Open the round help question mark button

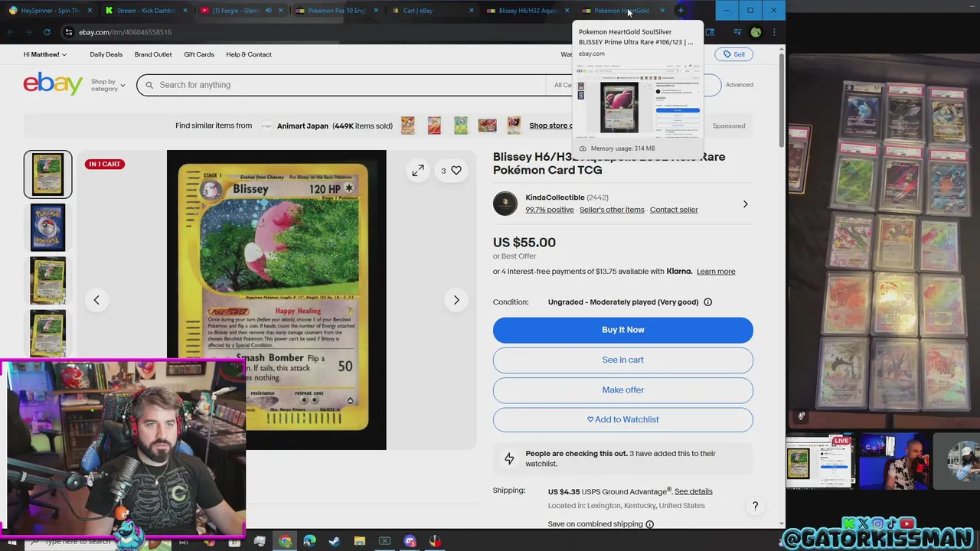point(755,506)
